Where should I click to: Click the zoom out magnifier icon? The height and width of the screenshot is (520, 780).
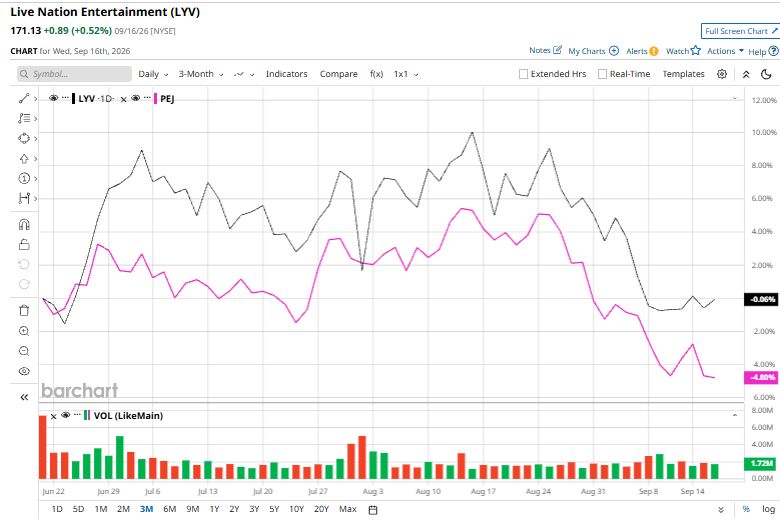(x=24, y=351)
